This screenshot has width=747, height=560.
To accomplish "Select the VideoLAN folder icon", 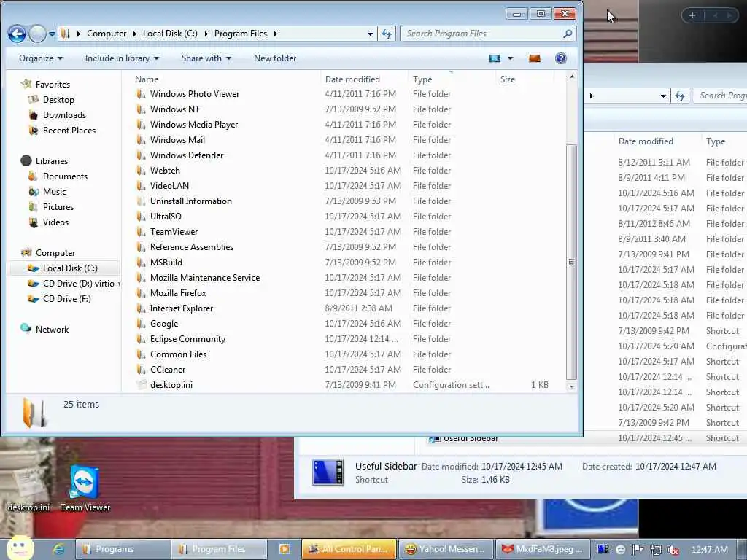I will click(x=141, y=186).
